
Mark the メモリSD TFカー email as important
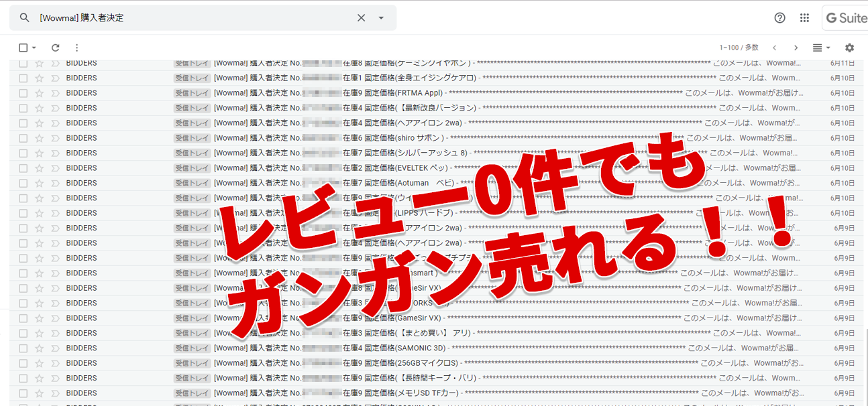click(x=55, y=393)
